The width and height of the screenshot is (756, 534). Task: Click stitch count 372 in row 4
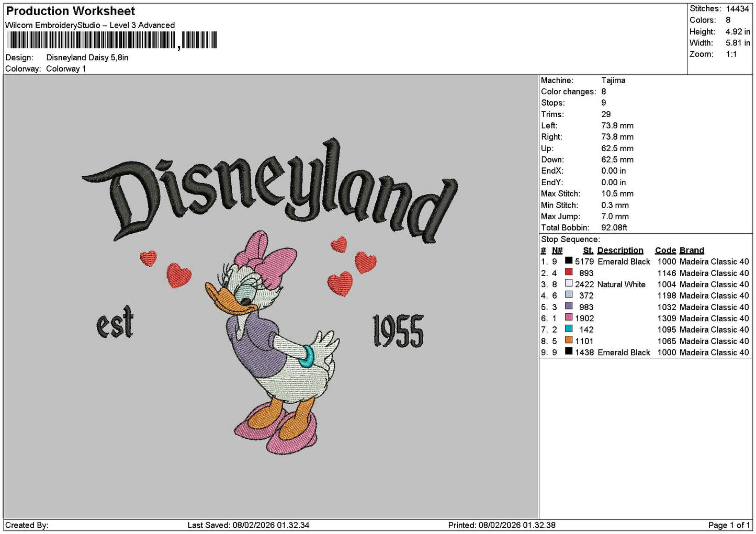(x=586, y=296)
